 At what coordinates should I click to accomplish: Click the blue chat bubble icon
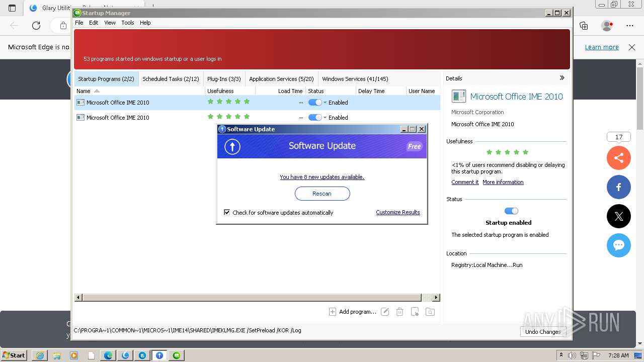coord(619,245)
